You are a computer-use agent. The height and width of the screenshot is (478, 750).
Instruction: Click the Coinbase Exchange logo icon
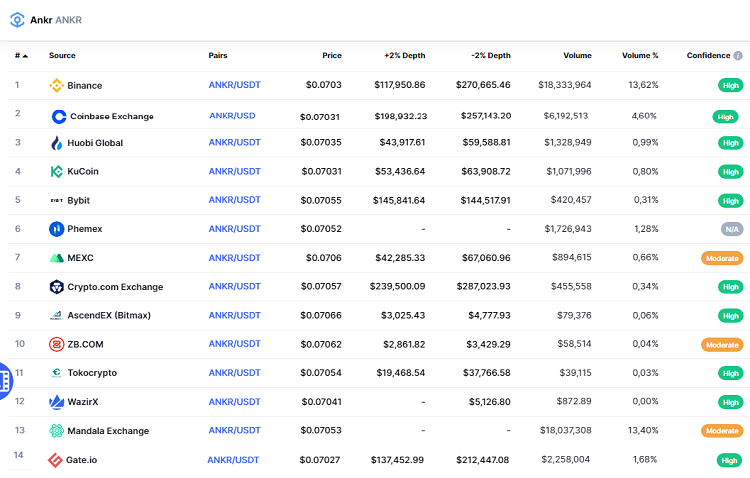click(x=59, y=116)
